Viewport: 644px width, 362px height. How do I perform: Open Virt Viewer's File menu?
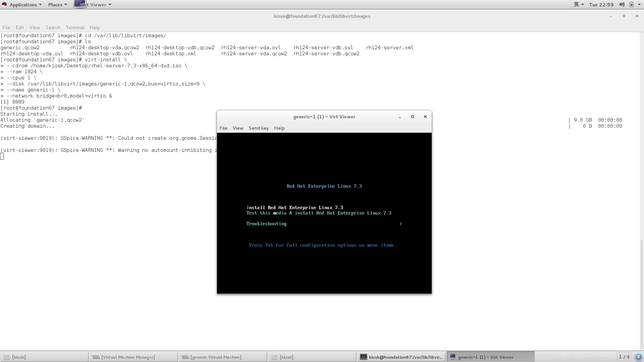click(x=223, y=128)
